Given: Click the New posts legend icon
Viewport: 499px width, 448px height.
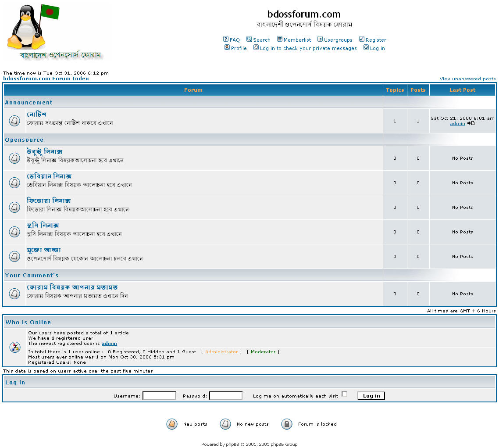Looking at the screenshot, I should (x=172, y=424).
